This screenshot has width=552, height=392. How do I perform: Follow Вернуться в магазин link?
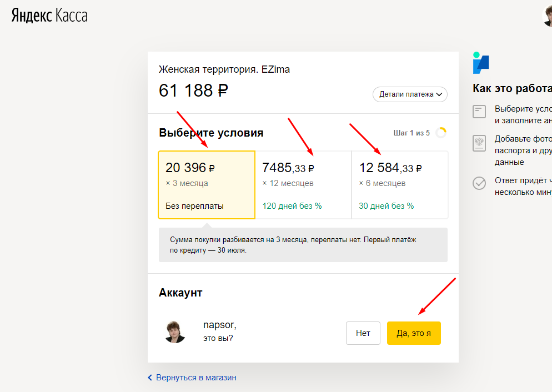click(x=196, y=378)
